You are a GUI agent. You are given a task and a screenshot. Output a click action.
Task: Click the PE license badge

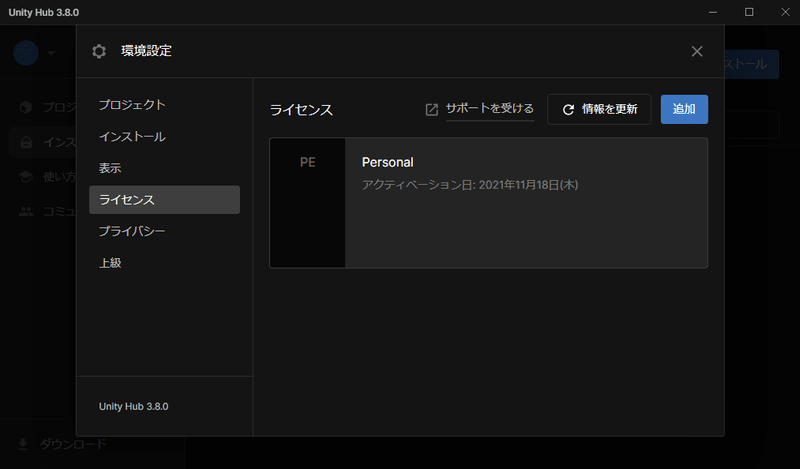(307, 203)
